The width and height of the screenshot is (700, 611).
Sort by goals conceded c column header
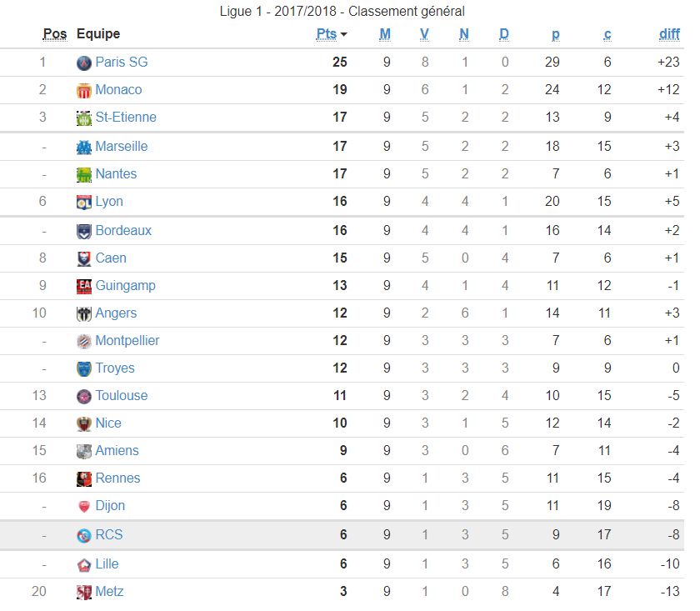point(607,34)
